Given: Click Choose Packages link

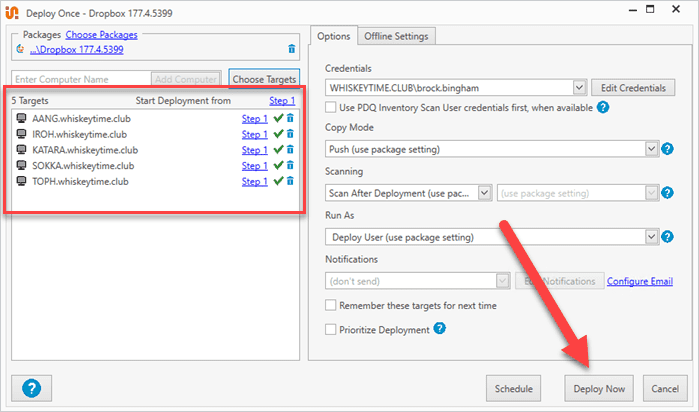Looking at the screenshot, I should click(102, 35).
